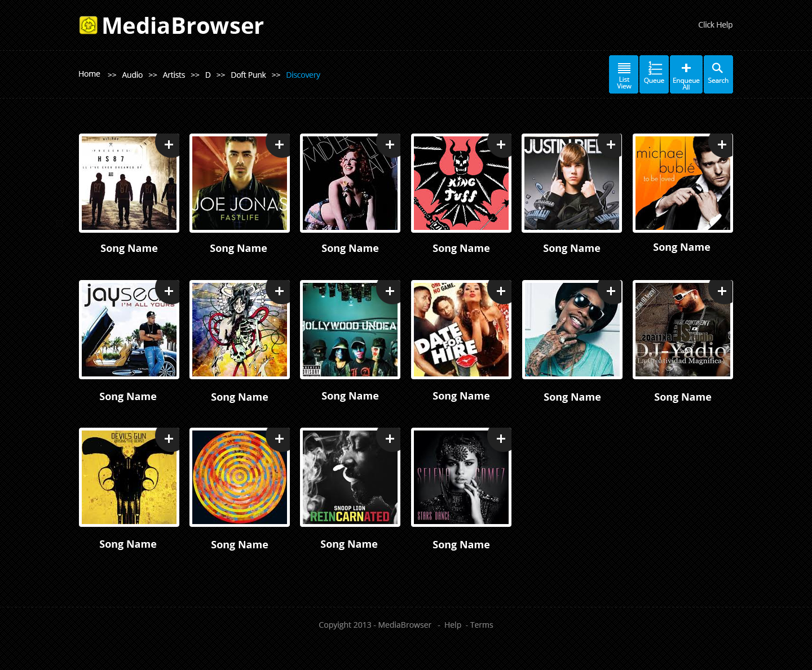
Task: Open Click Help link
Action: pyautogui.click(x=715, y=25)
